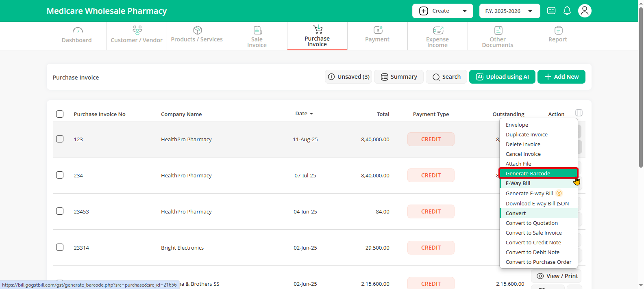The height and width of the screenshot is (289, 644).
Task: Open the F.Y. 2025-2026 year selector
Action: (x=509, y=11)
